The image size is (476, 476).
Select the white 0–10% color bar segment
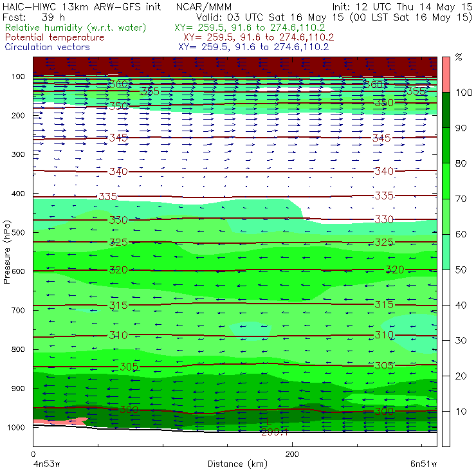[x=446, y=429]
